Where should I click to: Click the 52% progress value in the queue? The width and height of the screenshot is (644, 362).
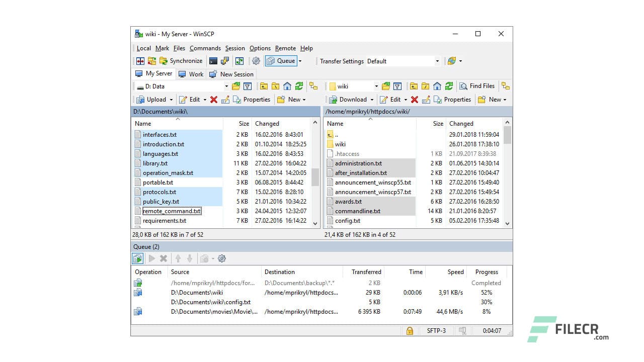click(x=486, y=292)
